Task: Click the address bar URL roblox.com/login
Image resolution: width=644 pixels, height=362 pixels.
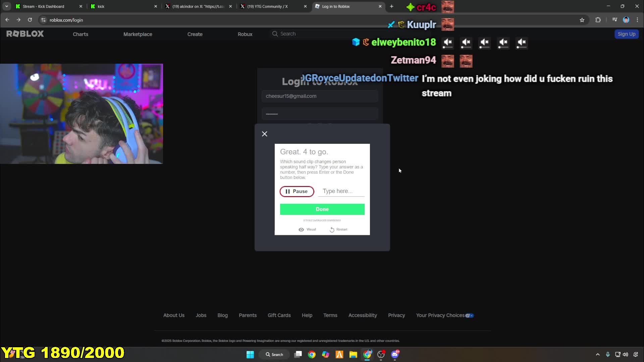Action: coord(66,20)
